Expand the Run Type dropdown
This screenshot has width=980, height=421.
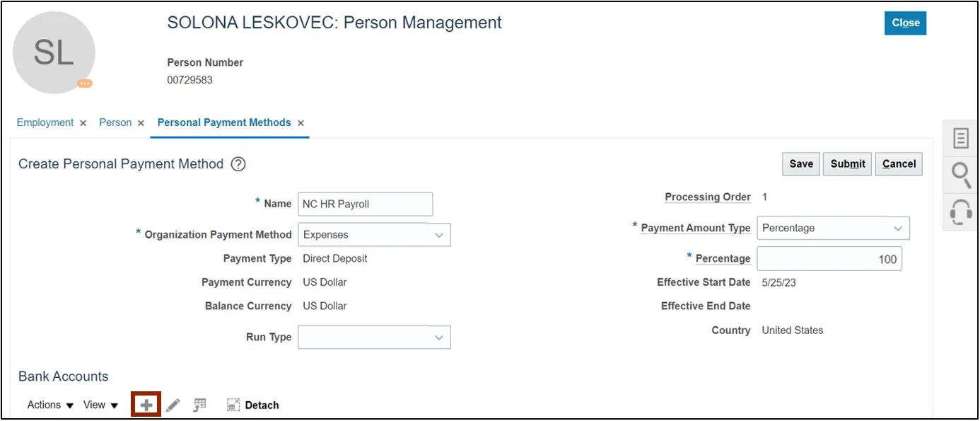[x=438, y=338]
